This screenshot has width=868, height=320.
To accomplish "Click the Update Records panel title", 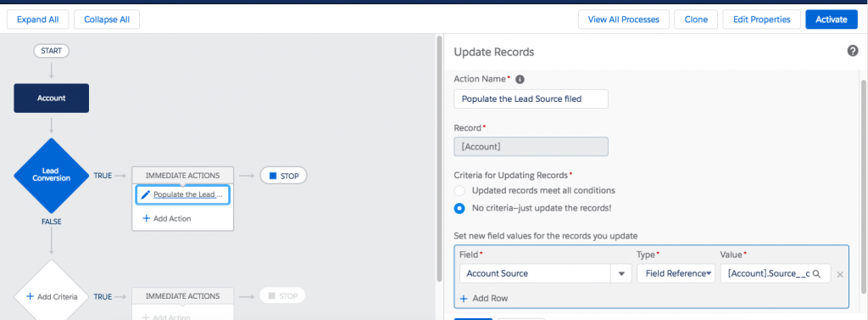I will pos(494,52).
